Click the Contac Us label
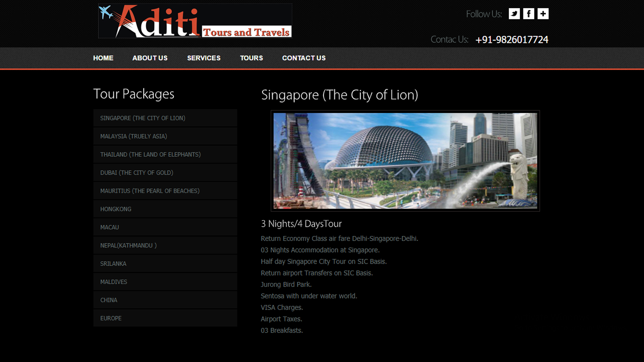This screenshot has height=362, width=644. (x=449, y=40)
